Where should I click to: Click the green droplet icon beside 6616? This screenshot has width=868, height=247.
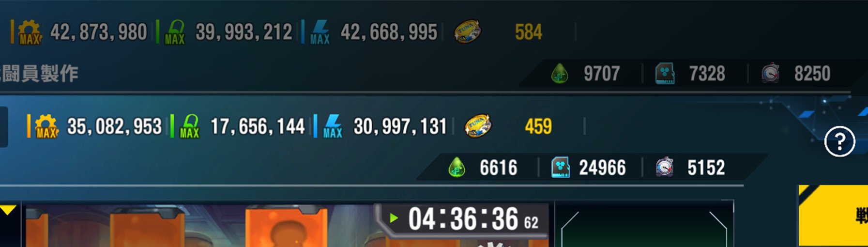click(457, 168)
